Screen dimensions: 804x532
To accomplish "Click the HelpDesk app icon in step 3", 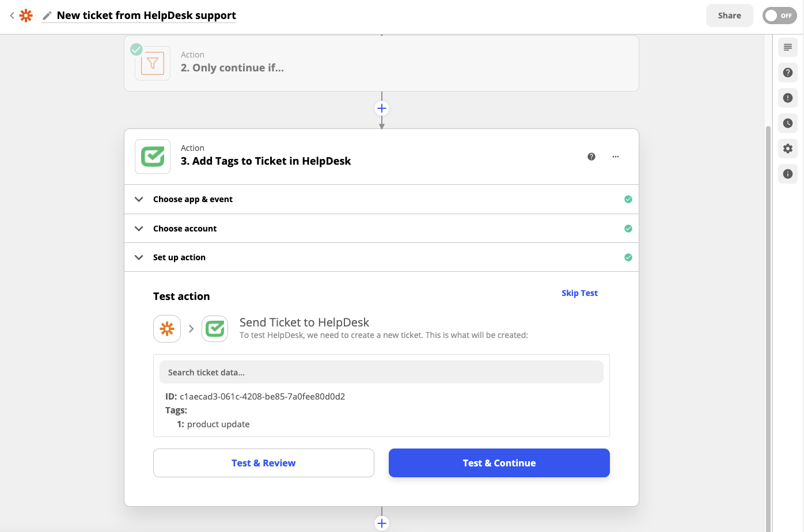I will [x=153, y=157].
